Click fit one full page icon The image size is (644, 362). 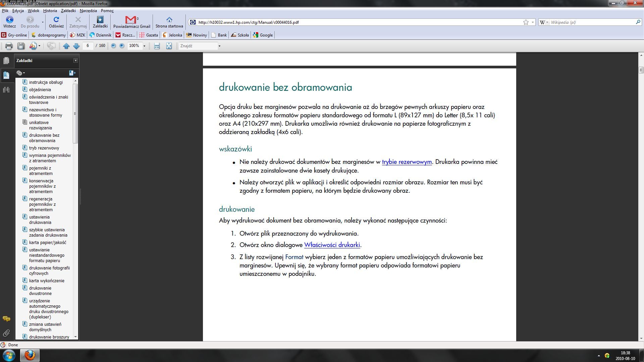(x=169, y=46)
